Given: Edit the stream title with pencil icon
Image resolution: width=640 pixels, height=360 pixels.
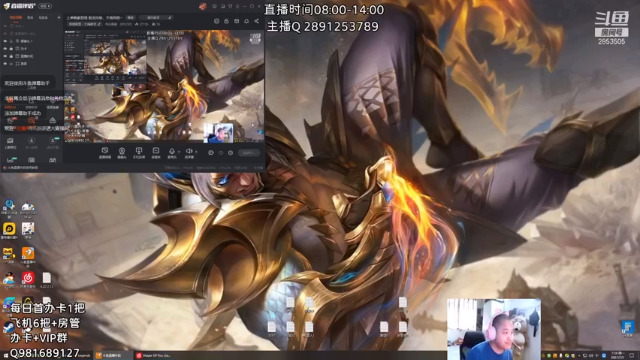Looking at the screenshot, I should point(170,18).
